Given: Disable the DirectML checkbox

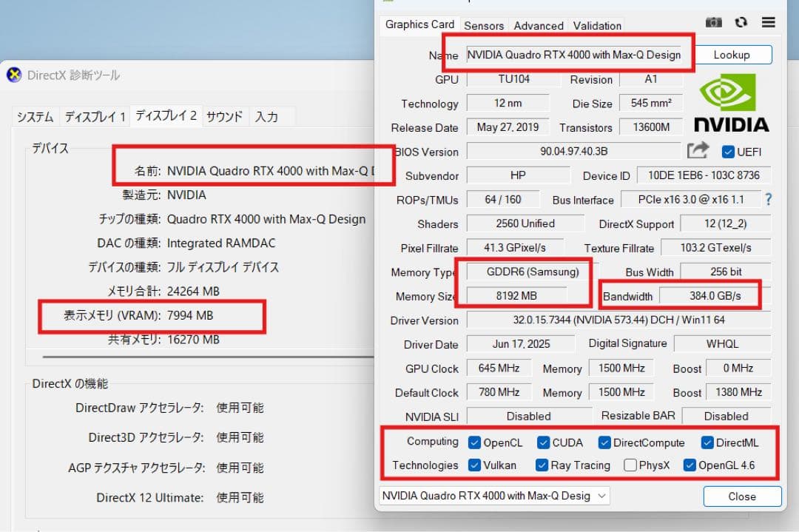Looking at the screenshot, I should coord(707,442).
